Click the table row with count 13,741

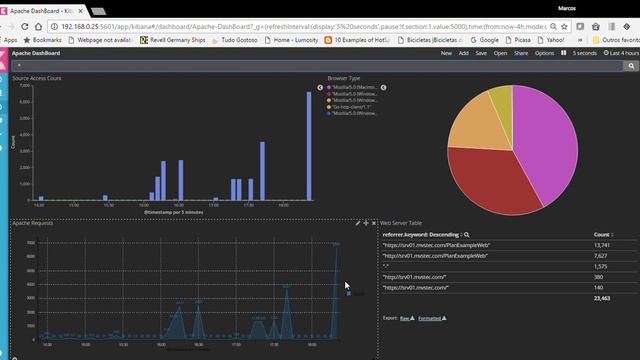pyautogui.click(x=509, y=245)
